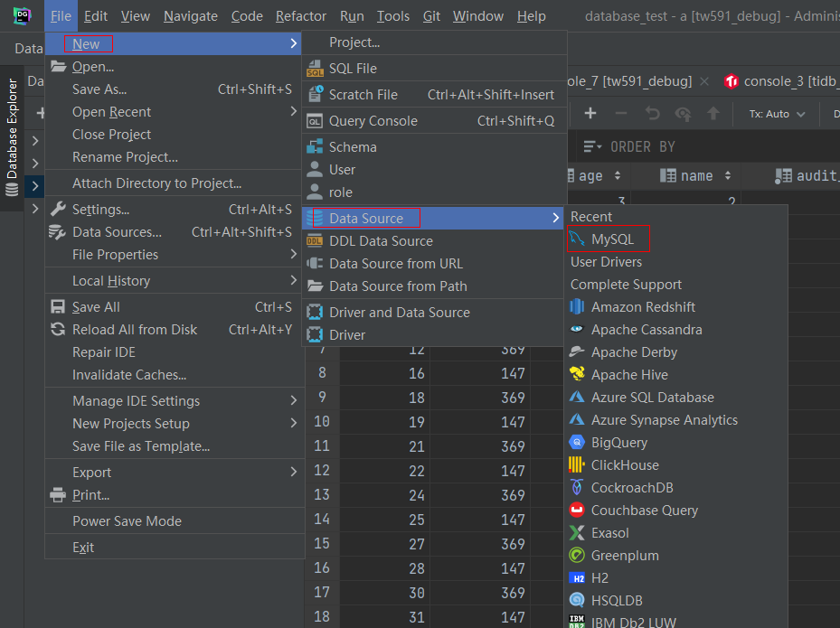Click the Query Console icon
The height and width of the screenshot is (628, 840).
(x=315, y=121)
